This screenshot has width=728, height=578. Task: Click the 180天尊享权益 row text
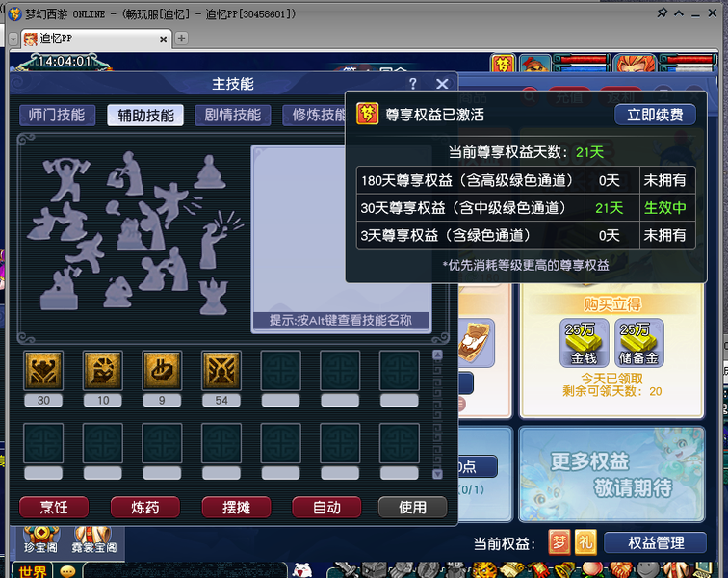coord(467,180)
